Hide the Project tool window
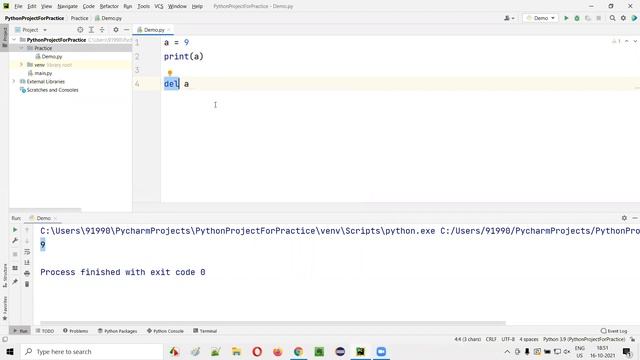 (127, 30)
